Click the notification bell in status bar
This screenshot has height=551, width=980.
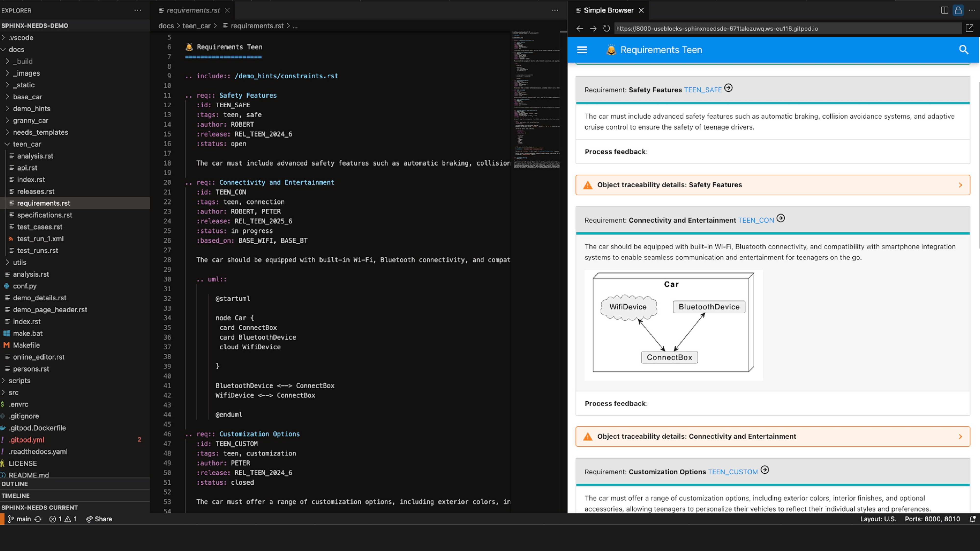(x=972, y=519)
